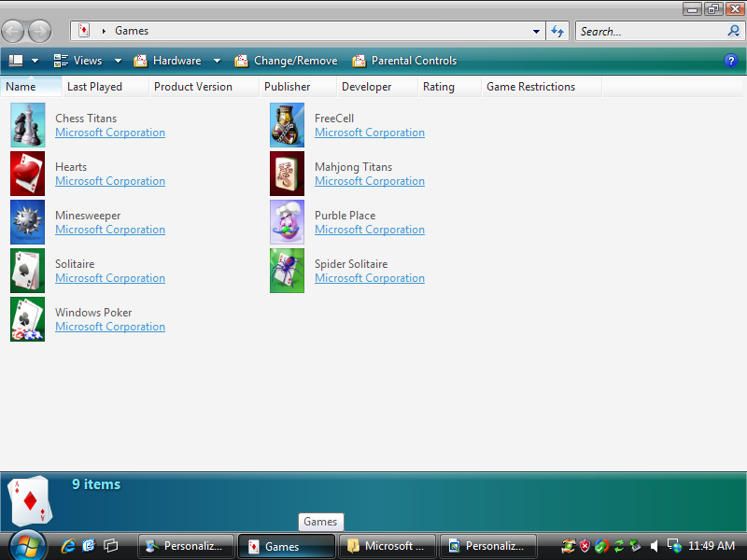The width and height of the screenshot is (747, 560).
Task: Click the Forward navigation arrow
Action: point(39,32)
